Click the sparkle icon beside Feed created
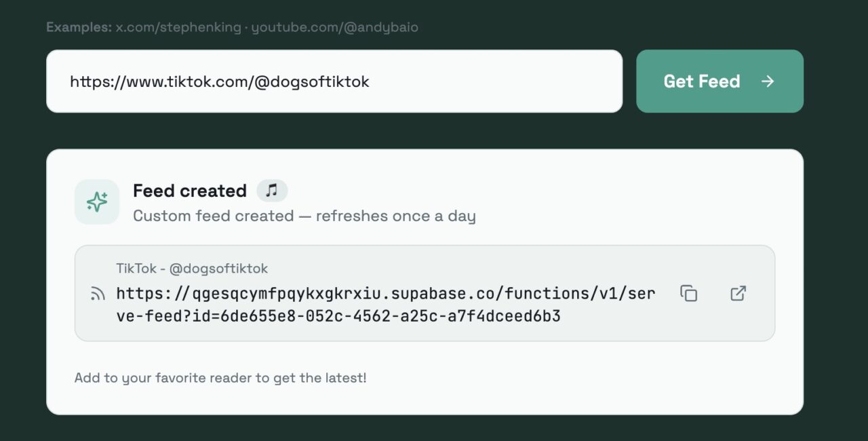 click(97, 202)
